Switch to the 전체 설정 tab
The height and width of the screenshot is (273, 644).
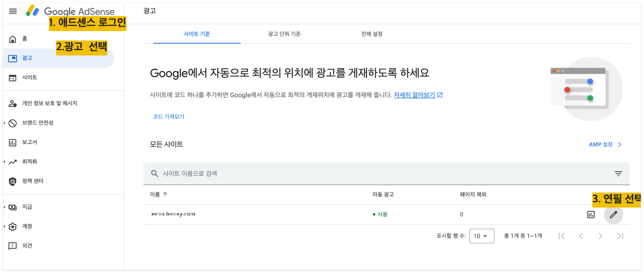pyautogui.click(x=372, y=34)
